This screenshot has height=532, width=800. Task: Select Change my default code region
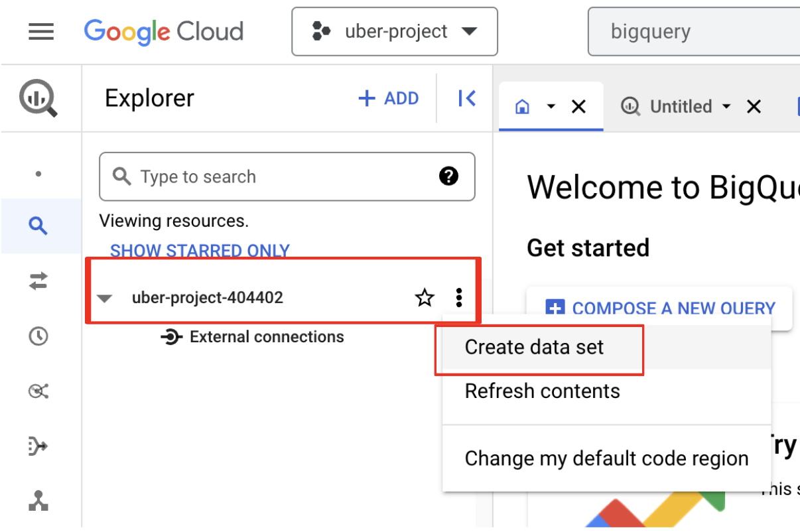point(606,458)
